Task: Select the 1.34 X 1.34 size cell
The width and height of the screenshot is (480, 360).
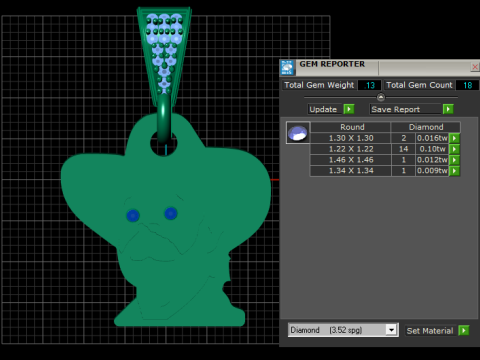Action: 351,171
